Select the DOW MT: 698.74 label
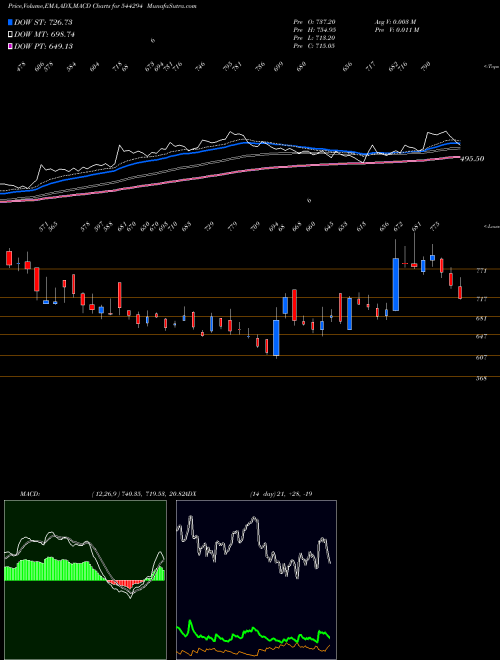The height and width of the screenshot is (660, 500). (44, 35)
